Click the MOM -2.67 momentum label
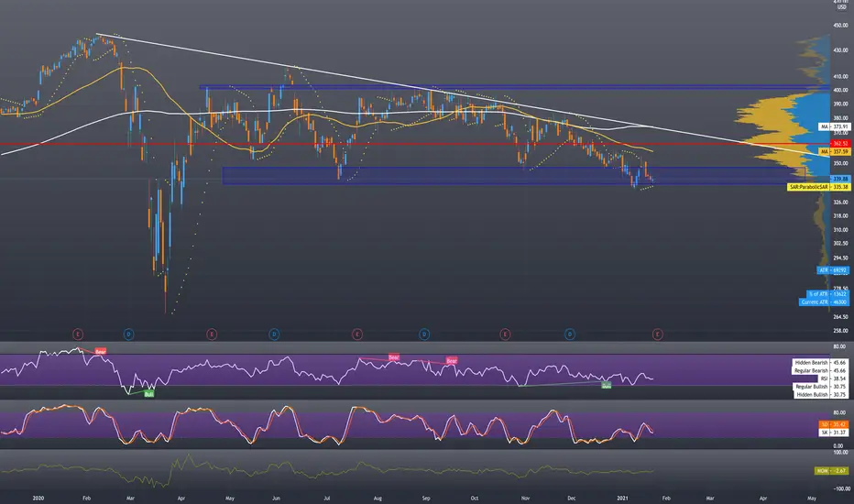The width and height of the screenshot is (854, 504). (x=832, y=471)
